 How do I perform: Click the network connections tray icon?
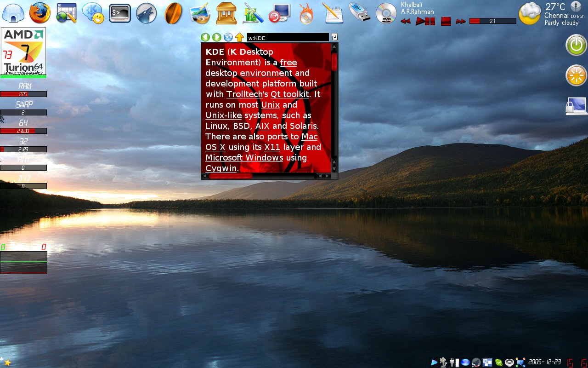click(x=520, y=362)
